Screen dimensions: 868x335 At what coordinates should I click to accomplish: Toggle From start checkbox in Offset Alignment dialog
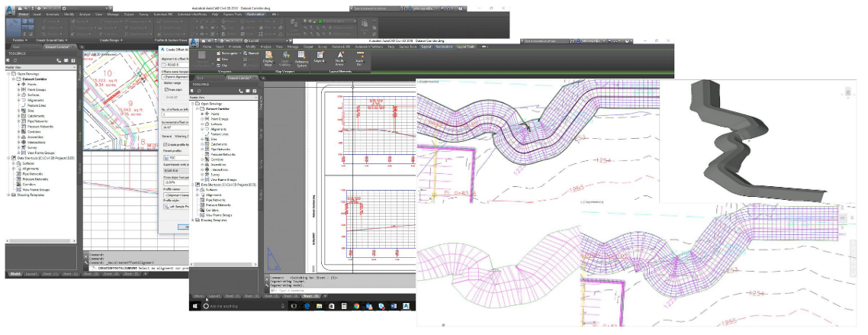(166, 89)
